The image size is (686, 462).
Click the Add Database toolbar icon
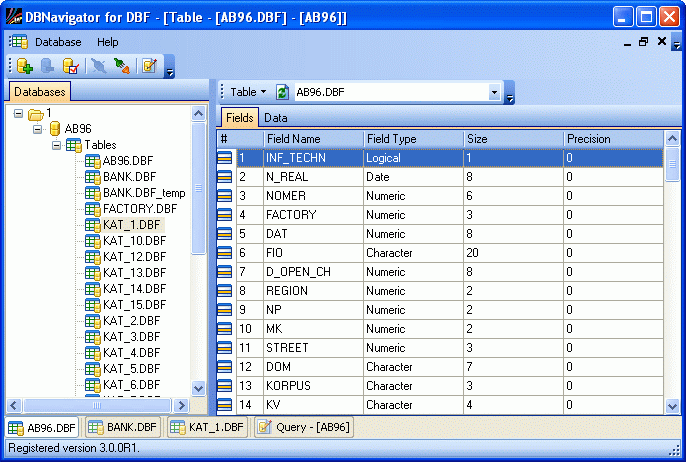[25, 67]
